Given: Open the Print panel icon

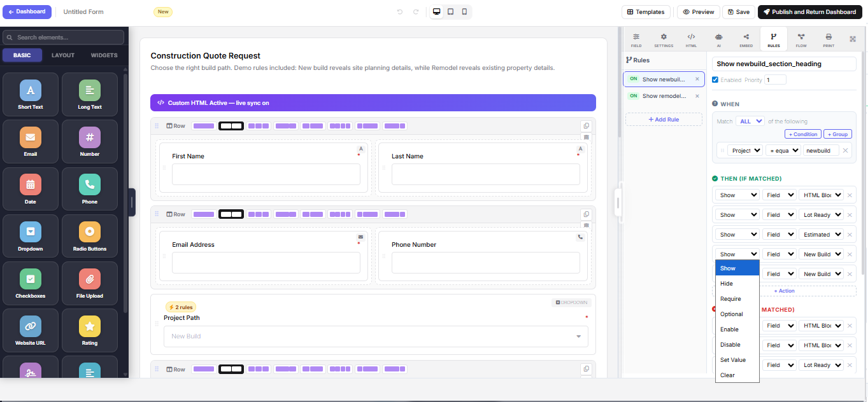Looking at the screenshot, I should coord(829,39).
